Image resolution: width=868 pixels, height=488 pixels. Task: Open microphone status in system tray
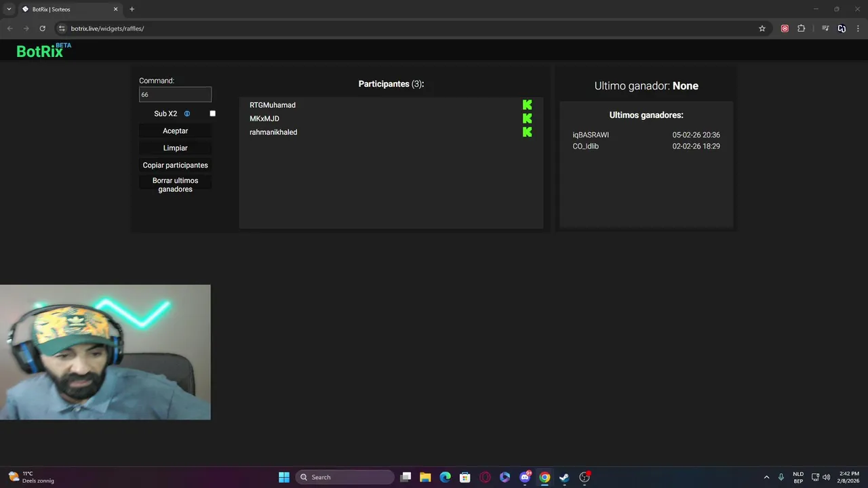pos(781,477)
